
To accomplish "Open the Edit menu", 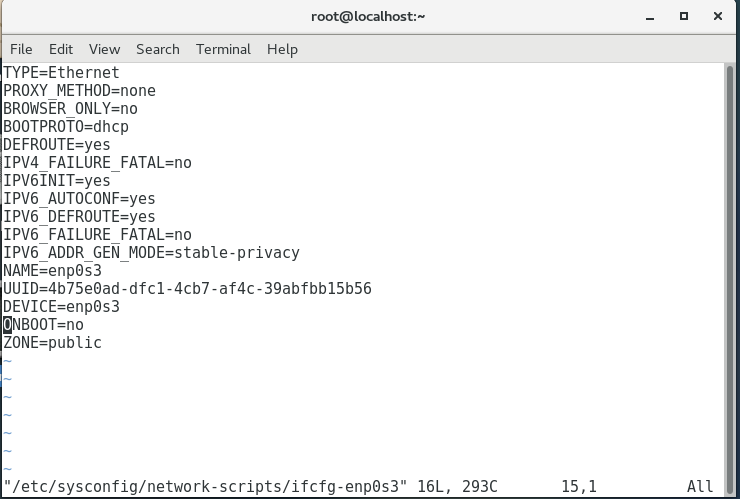I will click(x=61, y=49).
